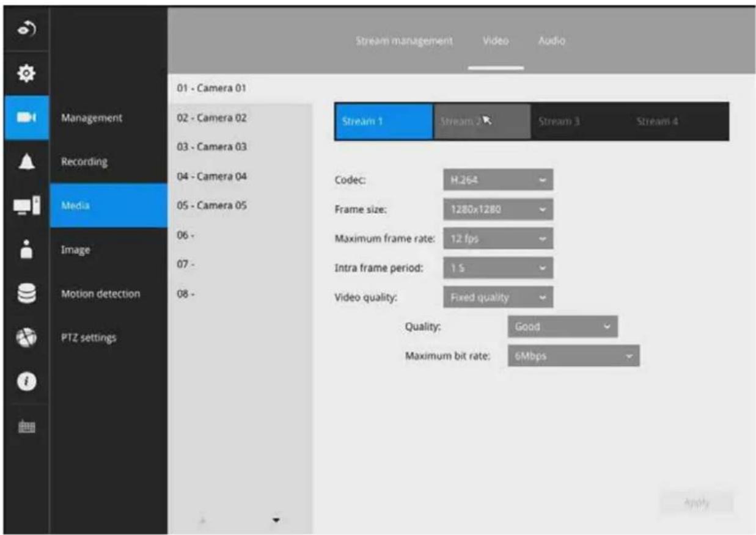Select 04 - Camera 04 in list
The width and height of the screenshot is (756, 535).
pos(240,177)
